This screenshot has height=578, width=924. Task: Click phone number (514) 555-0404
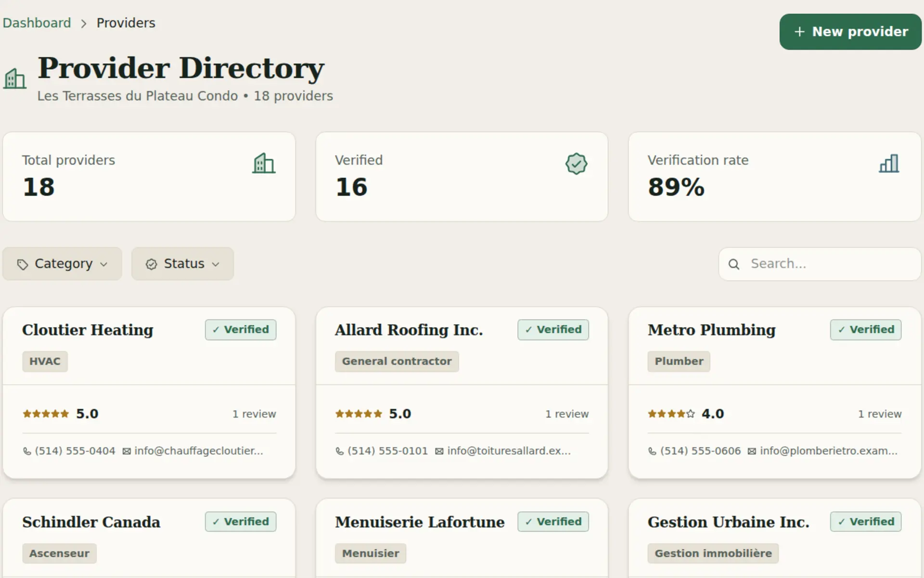[x=75, y=451]
